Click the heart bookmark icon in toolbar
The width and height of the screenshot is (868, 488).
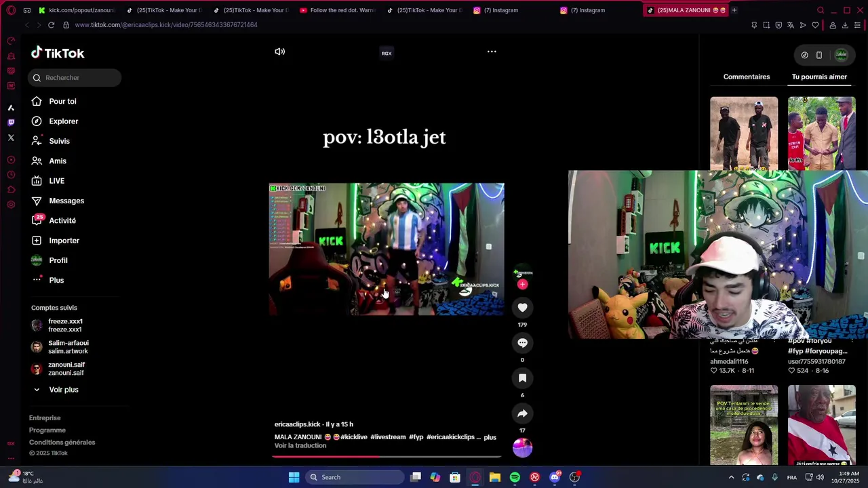coord(815,25)
